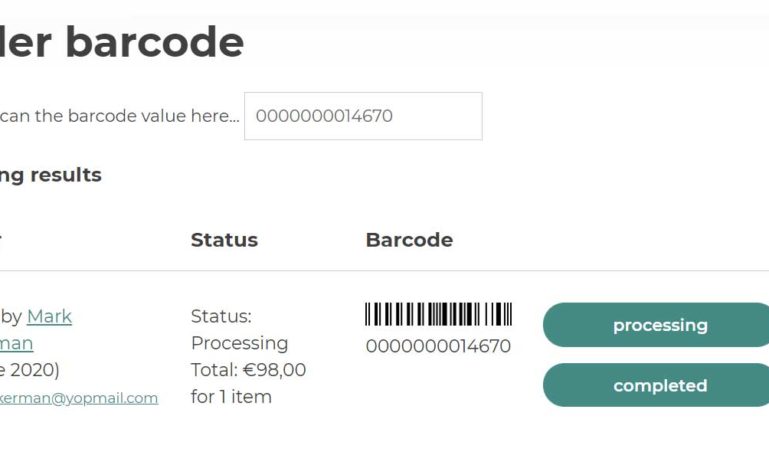
Task: Click the "barcode value here..." field label
Action: [120, 116]
